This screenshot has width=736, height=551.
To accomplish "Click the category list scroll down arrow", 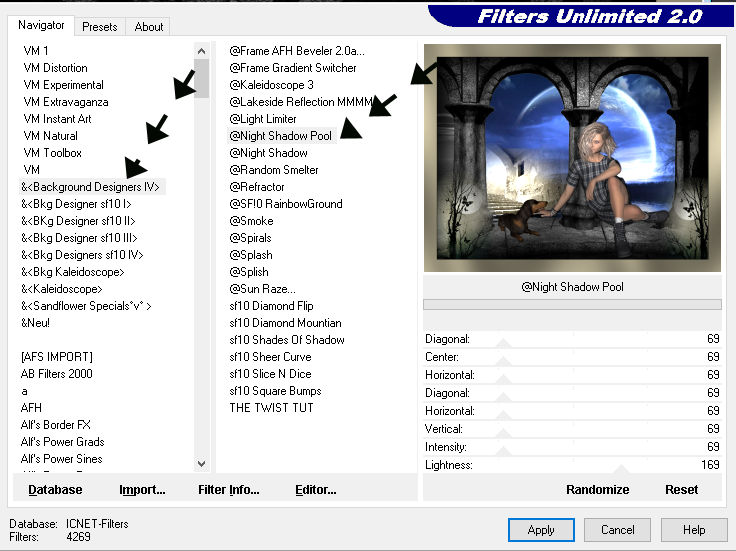I will [202, 464].
